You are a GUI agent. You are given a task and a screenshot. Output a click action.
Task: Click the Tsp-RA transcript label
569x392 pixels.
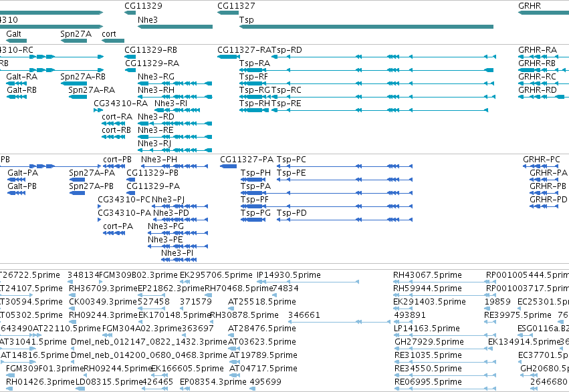coord(255,63)
